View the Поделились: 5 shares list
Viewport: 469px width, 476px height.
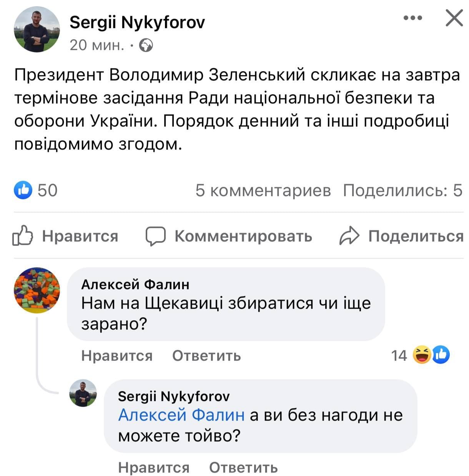click(x=402, y=190)
